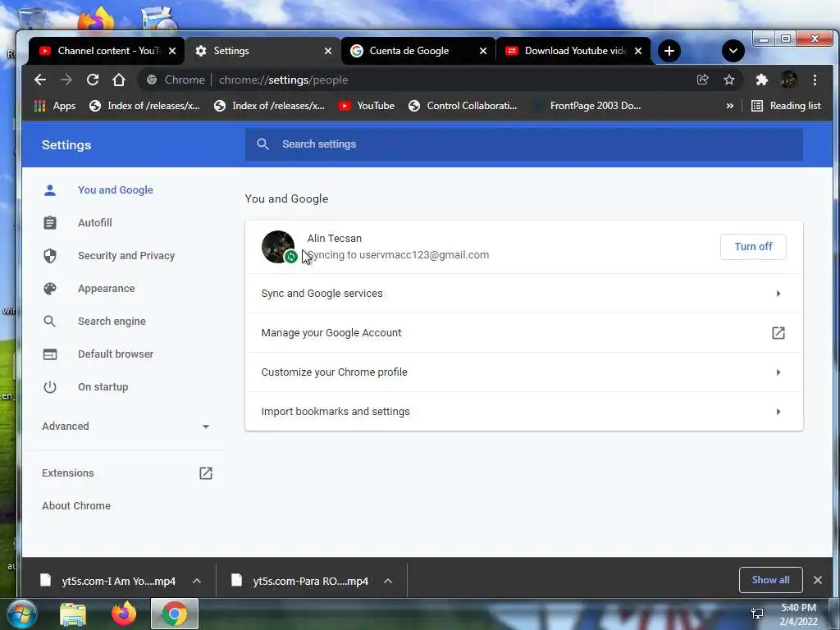Bookmark this page with the star
840x630 pixels.
(729, 80)
